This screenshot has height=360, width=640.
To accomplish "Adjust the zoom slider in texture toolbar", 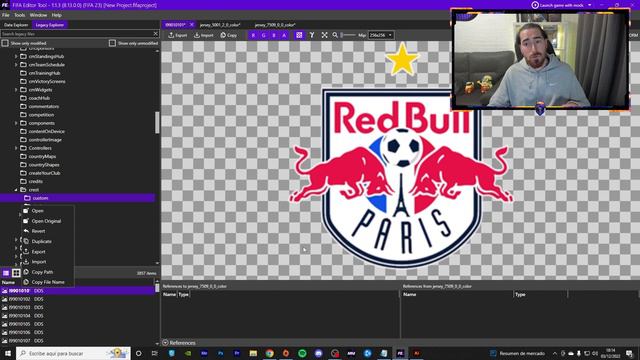I will pos(348,35).
